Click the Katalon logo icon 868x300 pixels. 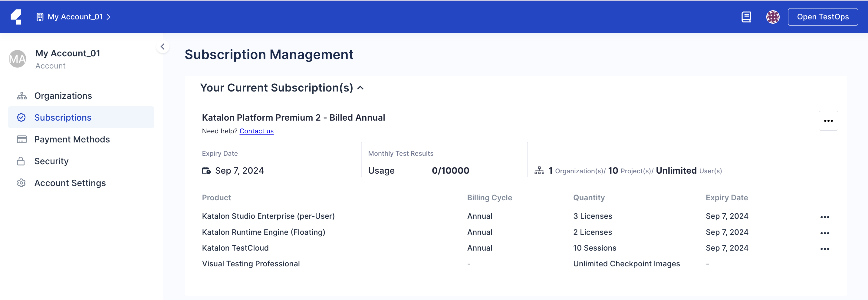click(x=16, y=17)
